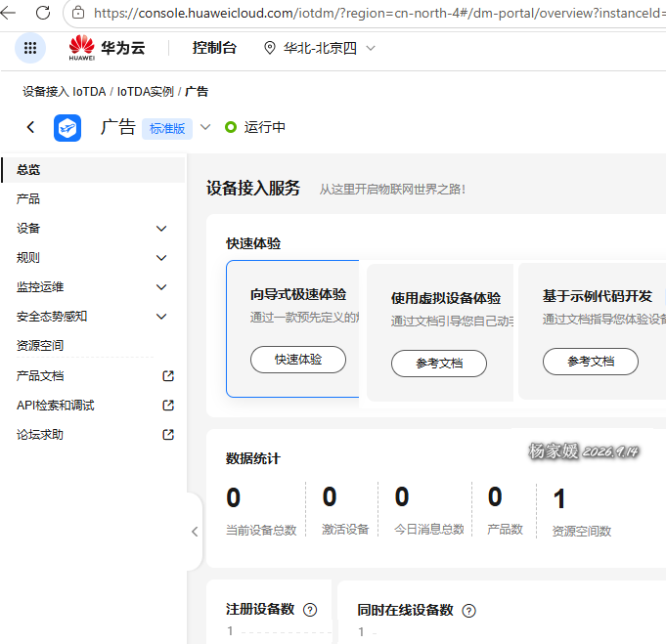Viewport: 666px width, 644px height.
Task: Open the API检索和调试 external link icon
Action: pyautogui.click(x=168, y=405)
